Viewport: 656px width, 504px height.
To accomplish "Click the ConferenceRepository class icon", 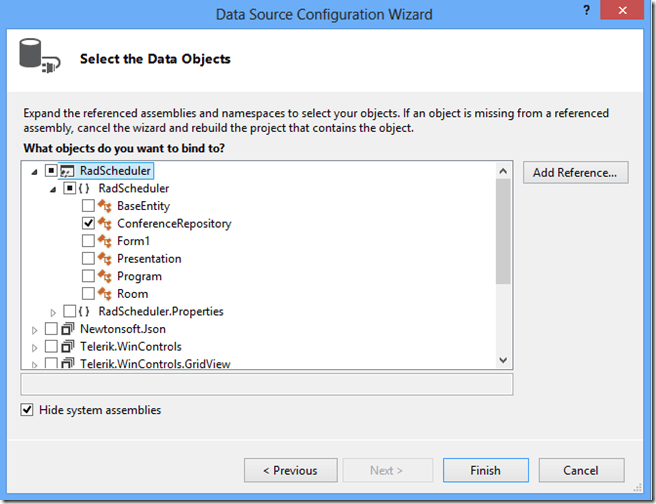I will [x=105, y=224].
